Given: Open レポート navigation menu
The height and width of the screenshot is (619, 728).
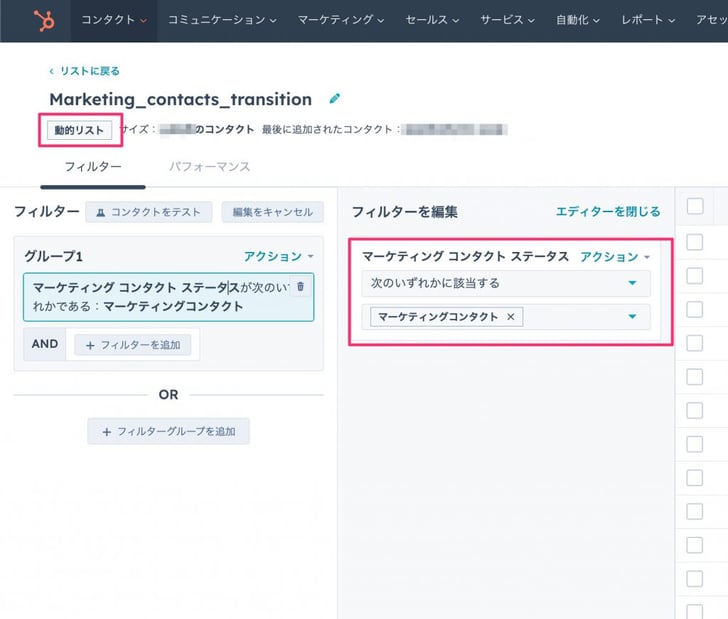Looking at the screenshot, I should tap(648, 20).
